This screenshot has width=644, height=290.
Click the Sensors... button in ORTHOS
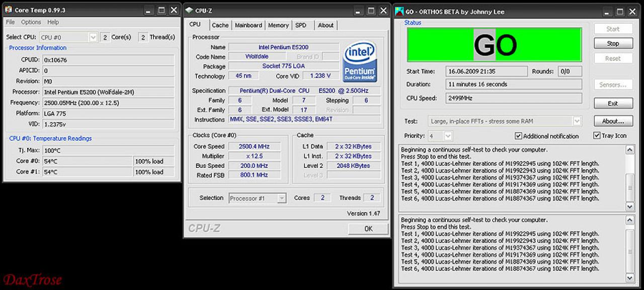[613, 84]
